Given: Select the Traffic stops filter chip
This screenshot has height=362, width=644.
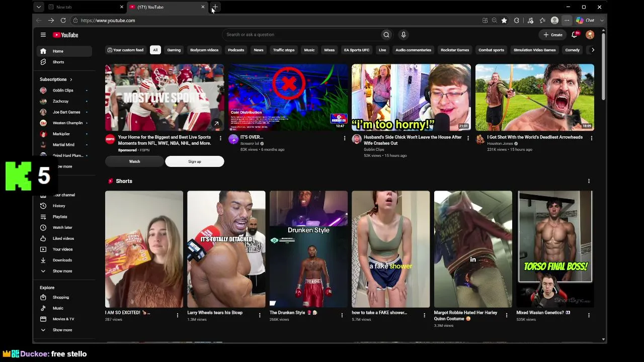Looking at the screenshot, I should point(284,50).
